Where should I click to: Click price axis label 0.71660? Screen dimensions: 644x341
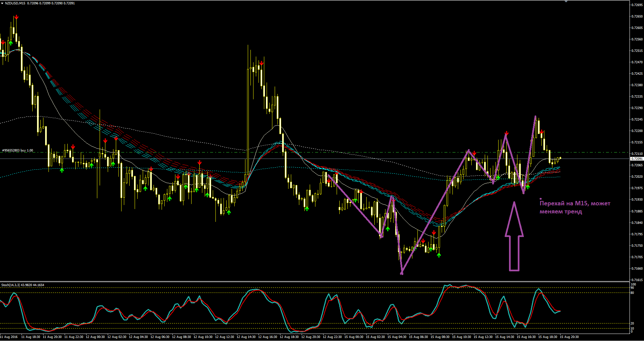coord(637,268)
